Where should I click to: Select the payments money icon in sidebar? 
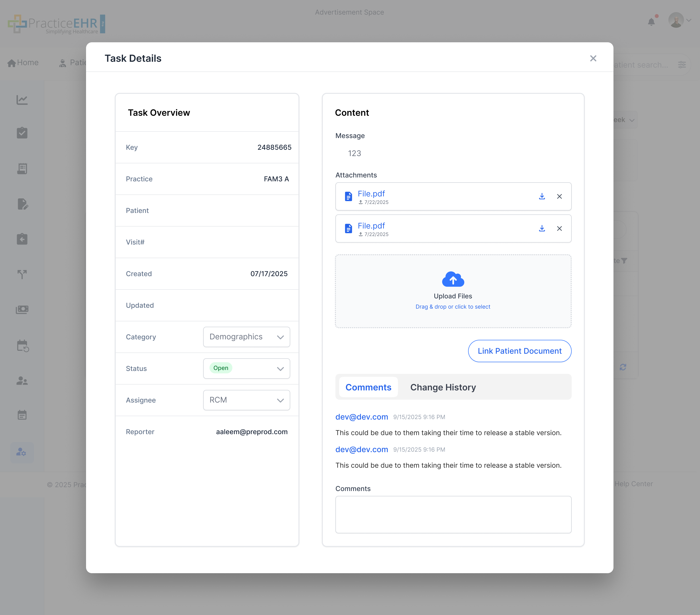click(22, 309)
